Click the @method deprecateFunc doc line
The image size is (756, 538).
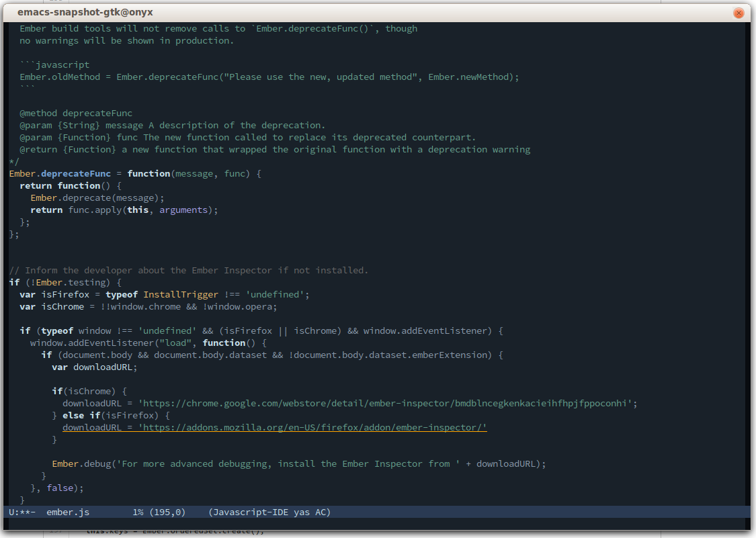click(x=76, y=114)
